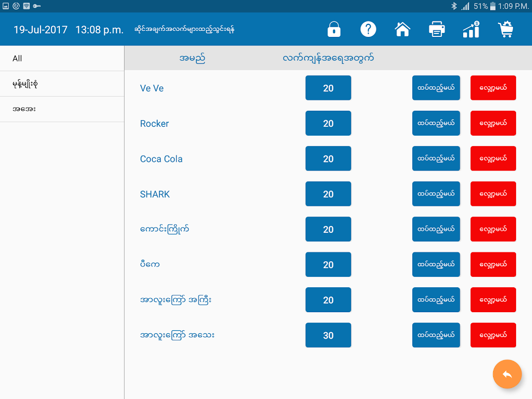Tap stock quantity 20 for Rocker
This screenshot has height=399, width=532.
coord(328,123)
